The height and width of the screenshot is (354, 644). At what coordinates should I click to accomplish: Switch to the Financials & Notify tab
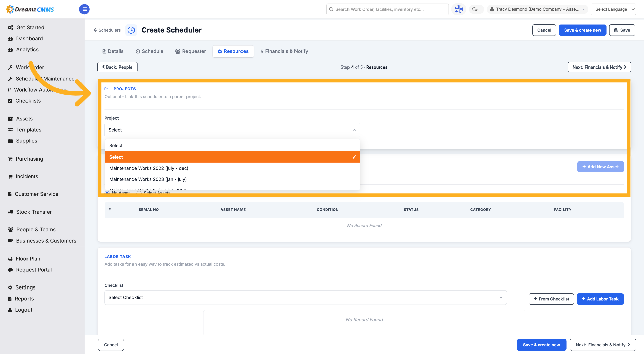click(284, 51)
